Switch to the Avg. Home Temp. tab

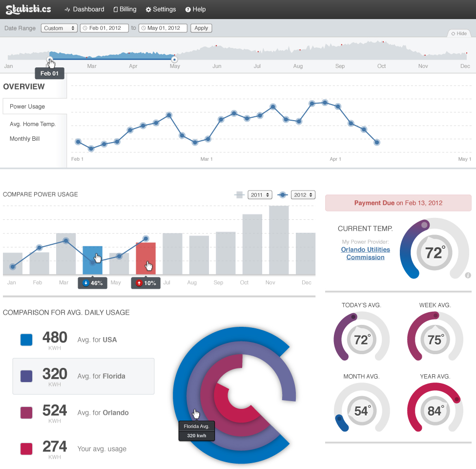tap(33, 124)
